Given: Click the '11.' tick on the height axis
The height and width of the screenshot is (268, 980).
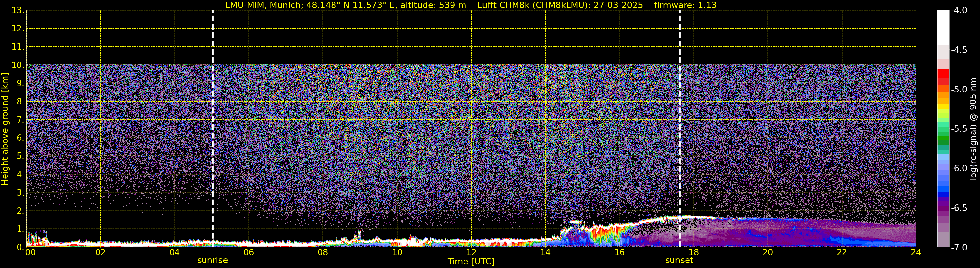Looking at the screenshot, I should coord(18,47).
